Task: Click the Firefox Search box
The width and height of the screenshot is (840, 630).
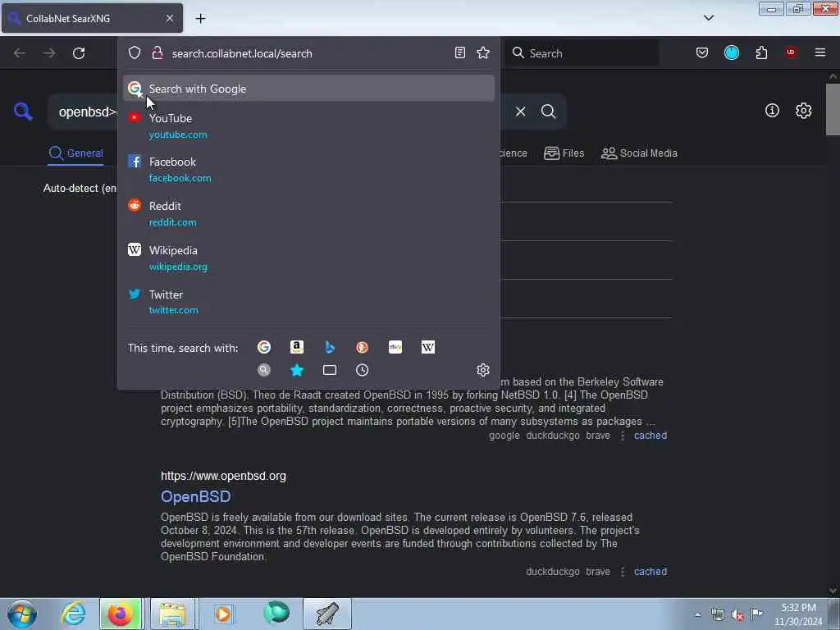Action: click(x=582, y=53)
